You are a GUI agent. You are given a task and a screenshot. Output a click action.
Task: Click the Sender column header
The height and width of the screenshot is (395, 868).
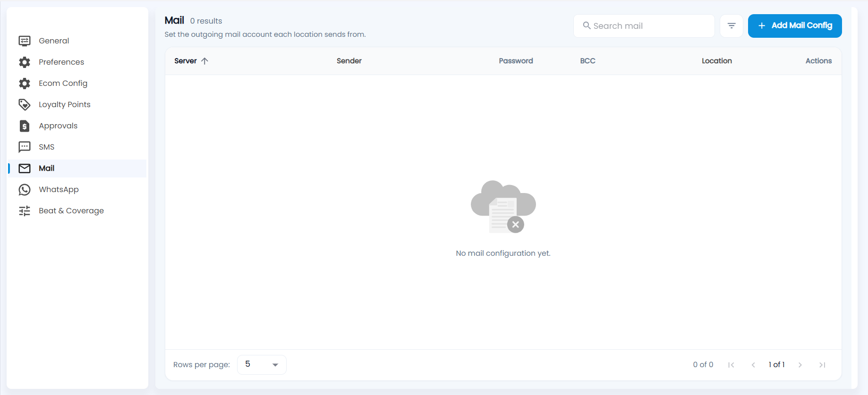coord(349,61)
